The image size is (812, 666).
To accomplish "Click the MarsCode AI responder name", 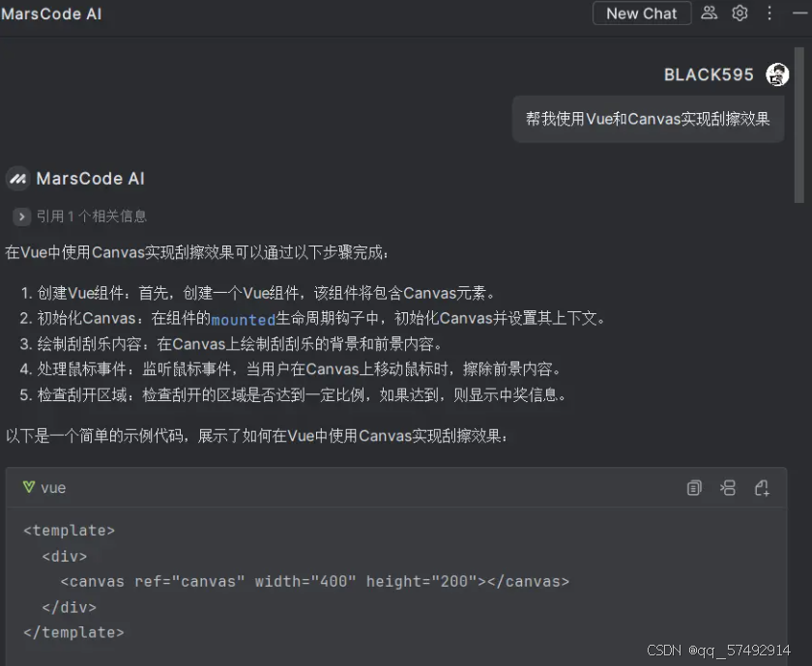I will click(91, 179).
